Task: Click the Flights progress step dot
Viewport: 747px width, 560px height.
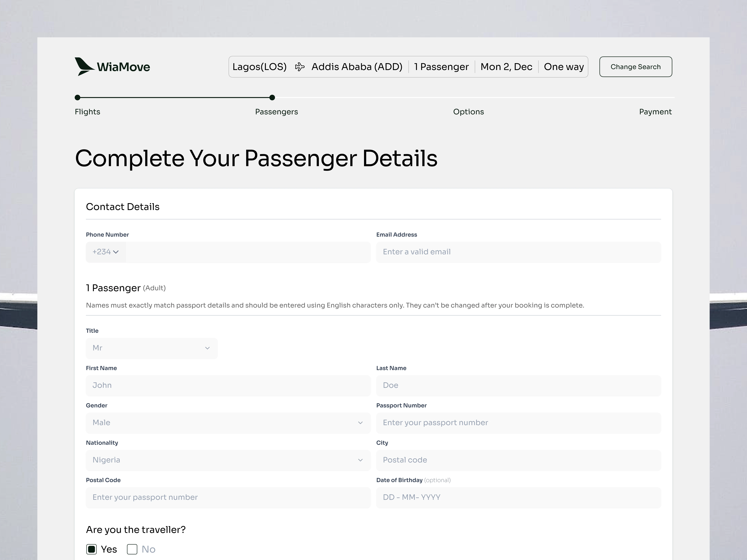Action: (78, 98)
